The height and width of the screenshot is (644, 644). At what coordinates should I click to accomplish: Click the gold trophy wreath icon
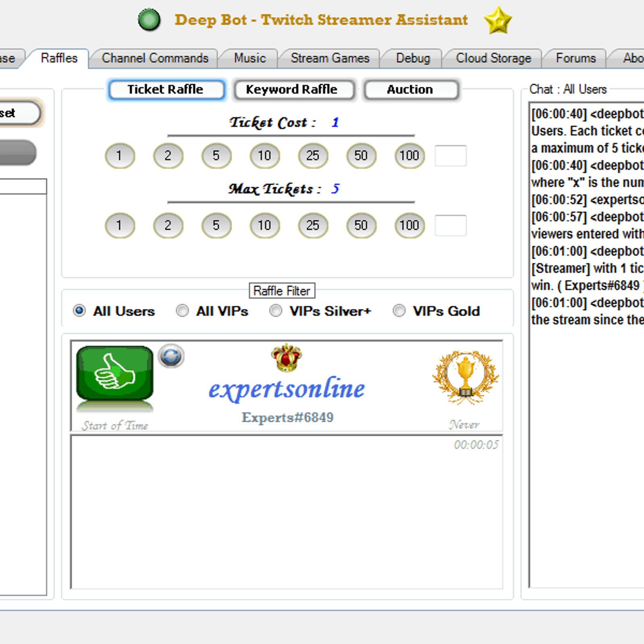466,377
